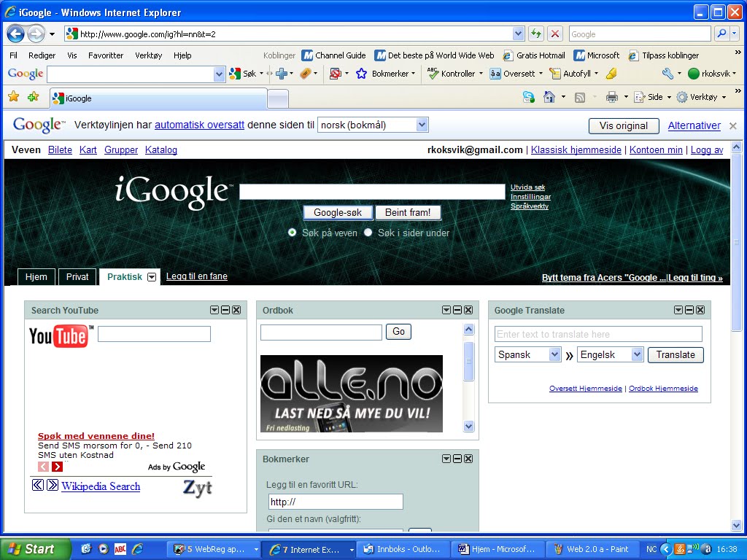Switch to the Privat tab
This screenshot has height=560, width=747.
[77, 276]
